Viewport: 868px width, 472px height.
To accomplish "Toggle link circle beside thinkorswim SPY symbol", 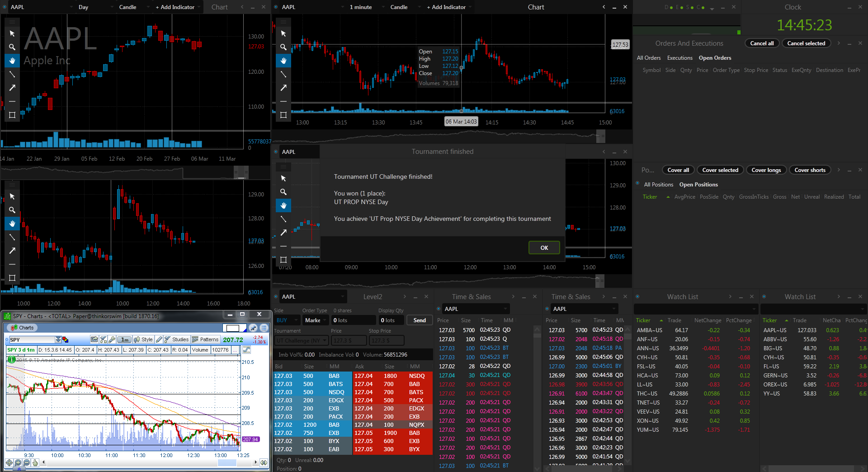I will tap(6, 339).
